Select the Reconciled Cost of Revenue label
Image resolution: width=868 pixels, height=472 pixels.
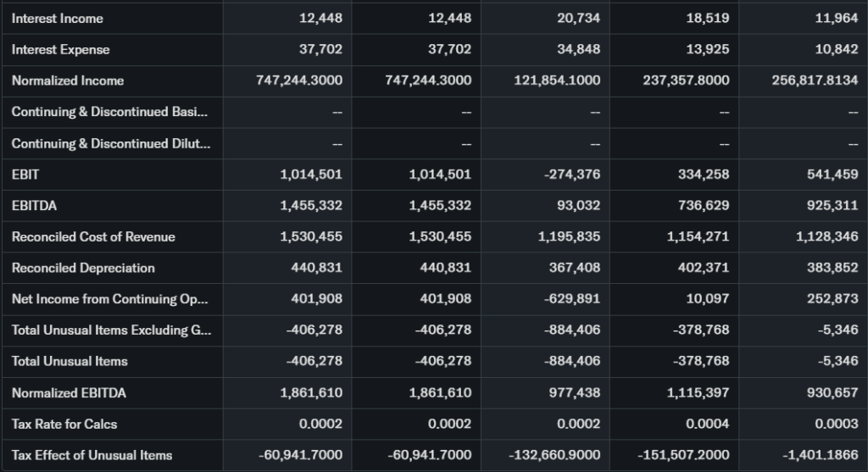[93, 237]
